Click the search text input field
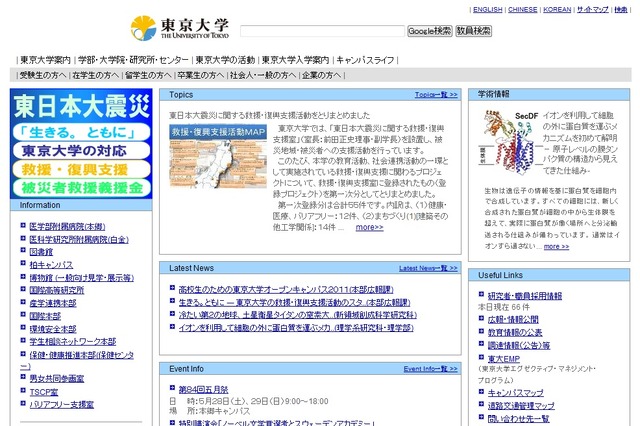This screenshot has width=640, height=426. point(322,31)
